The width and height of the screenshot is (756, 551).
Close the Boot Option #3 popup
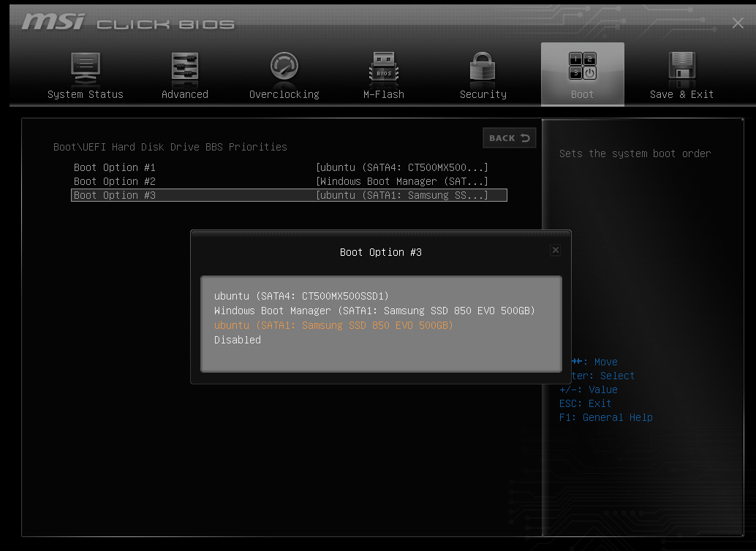tap(556, 250)
